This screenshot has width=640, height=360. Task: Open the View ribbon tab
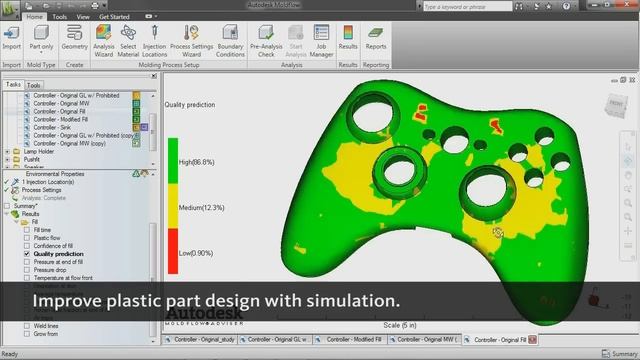tap(83, 17)
